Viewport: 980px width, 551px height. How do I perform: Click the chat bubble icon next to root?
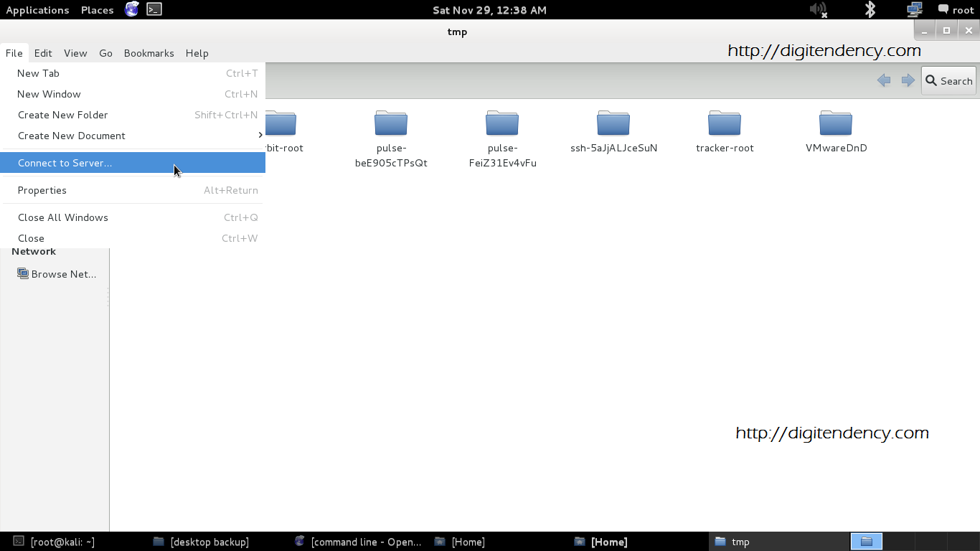(943, 9)
